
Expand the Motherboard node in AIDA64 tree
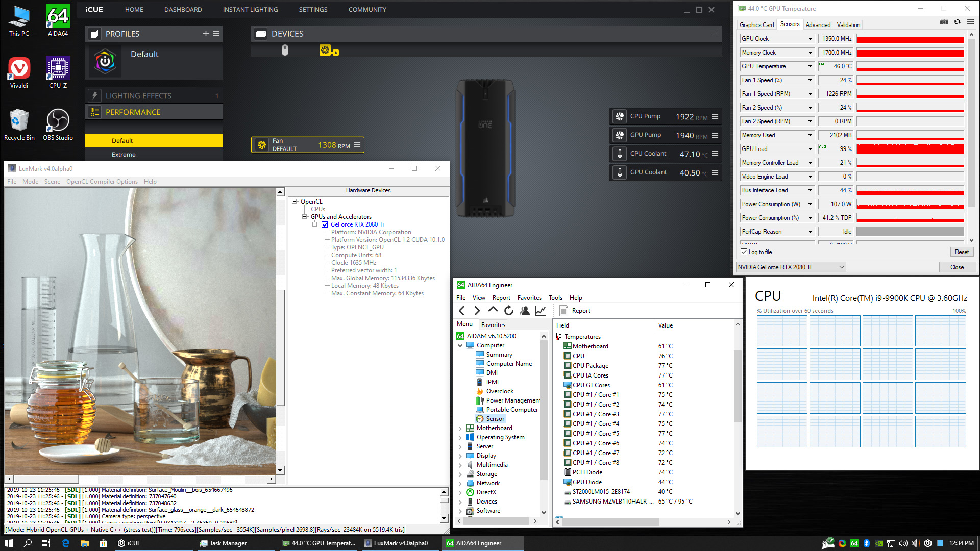[x=460, y=429]
